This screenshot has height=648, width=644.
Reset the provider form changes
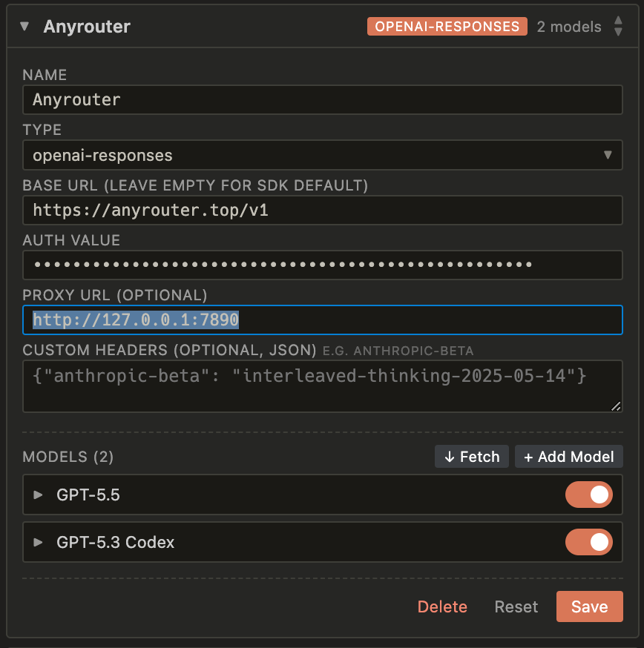coord(516,606)
